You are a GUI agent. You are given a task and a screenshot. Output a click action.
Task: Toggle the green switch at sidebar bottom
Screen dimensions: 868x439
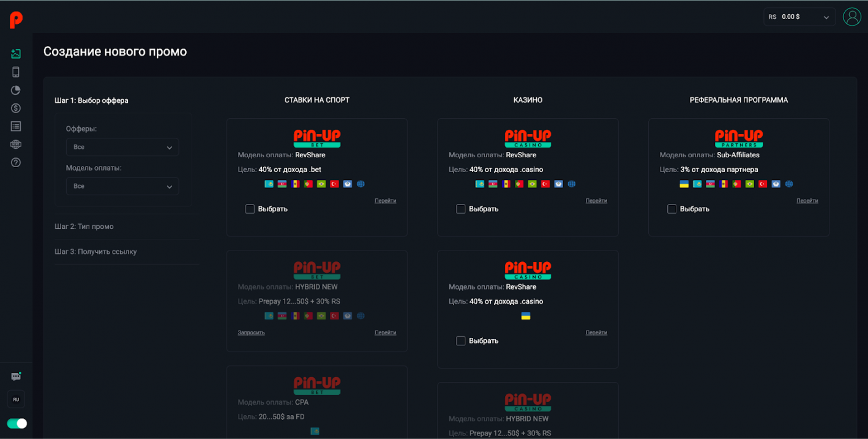pyautogui.click(x=17, y=423)
